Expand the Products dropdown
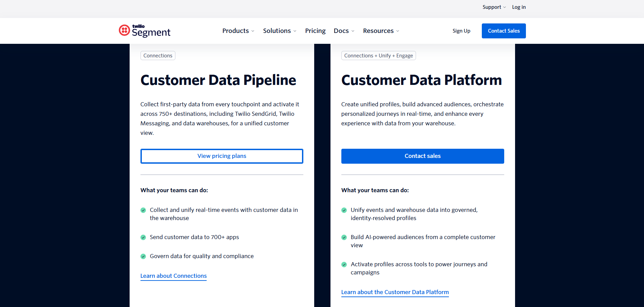The width and height of the screenshot is (644, 307). 238,31
